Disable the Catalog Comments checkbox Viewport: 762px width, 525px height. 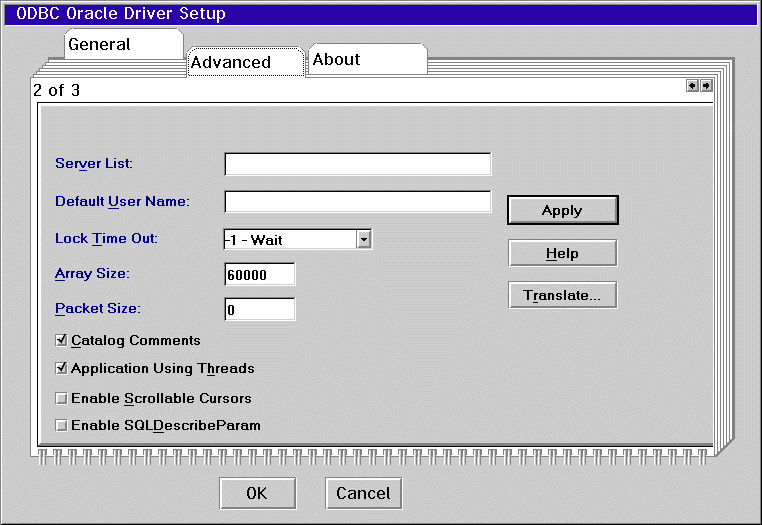pyautogui.click(x=62, y=340)
